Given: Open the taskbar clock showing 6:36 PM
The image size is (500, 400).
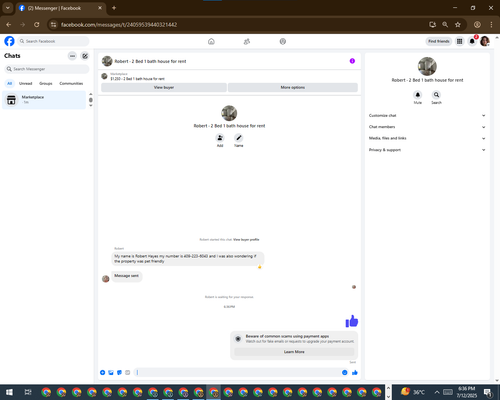Looking at the screenshot, I should coord(466,392).
